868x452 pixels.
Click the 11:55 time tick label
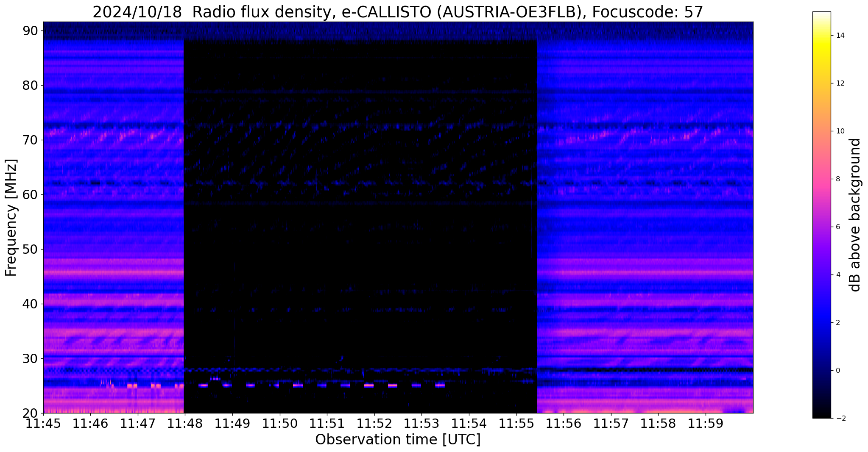point(516,424)
